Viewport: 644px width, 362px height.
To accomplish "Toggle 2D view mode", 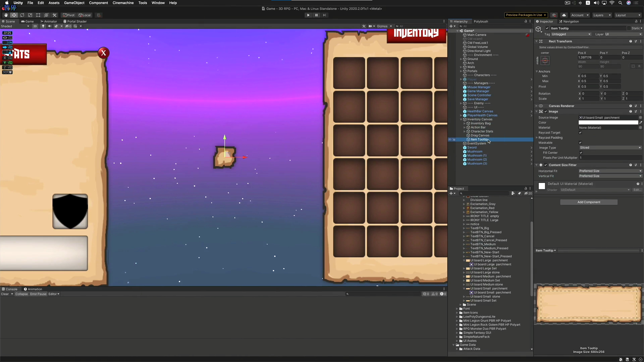I will click(35, 26).
